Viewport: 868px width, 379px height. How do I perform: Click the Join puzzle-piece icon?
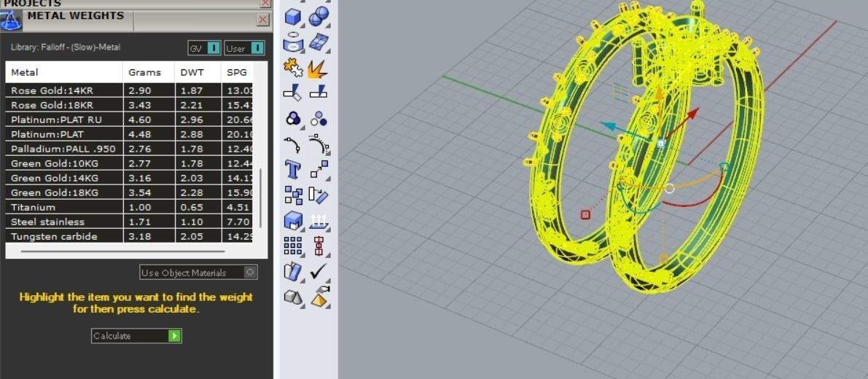tap(292, 68)
